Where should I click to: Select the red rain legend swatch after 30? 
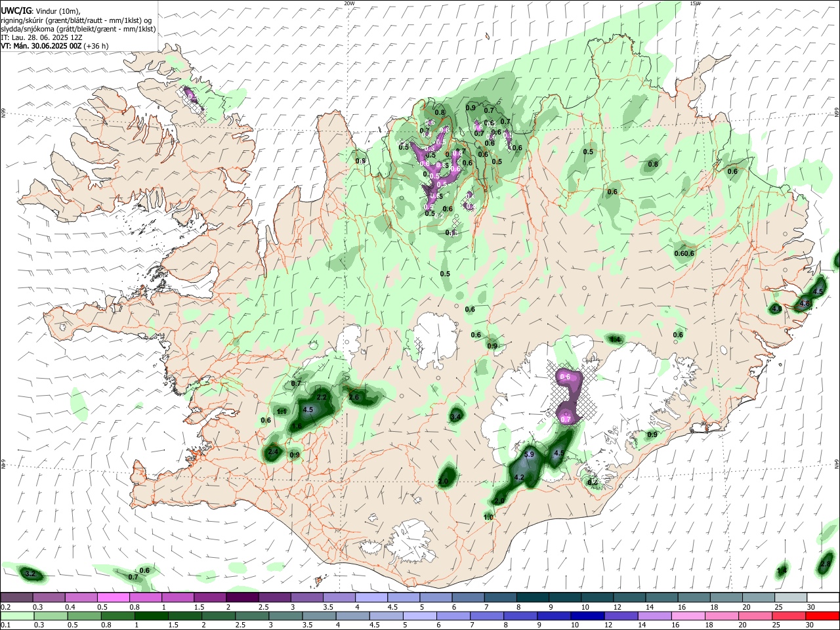(824, 616)
